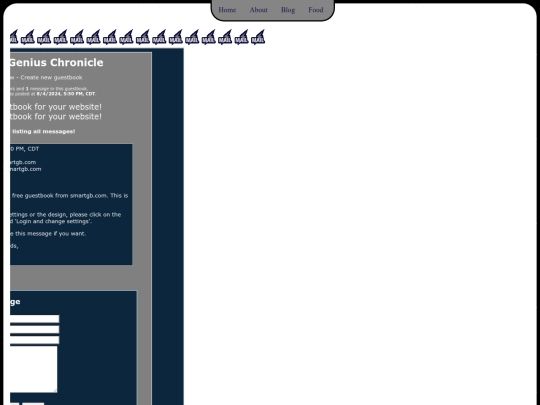Focus the third single-line field above the textarea
Viewport: 540px width, 405px height.
coord(34,340)
